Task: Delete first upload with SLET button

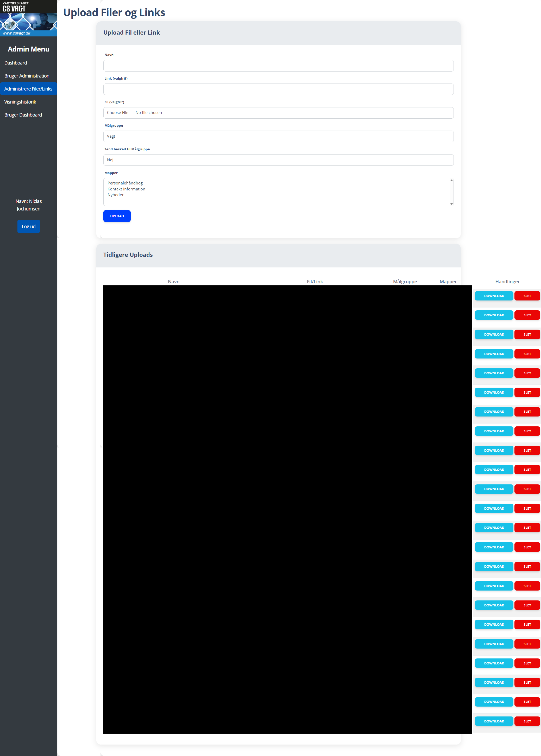Action: tap(527, 296)
